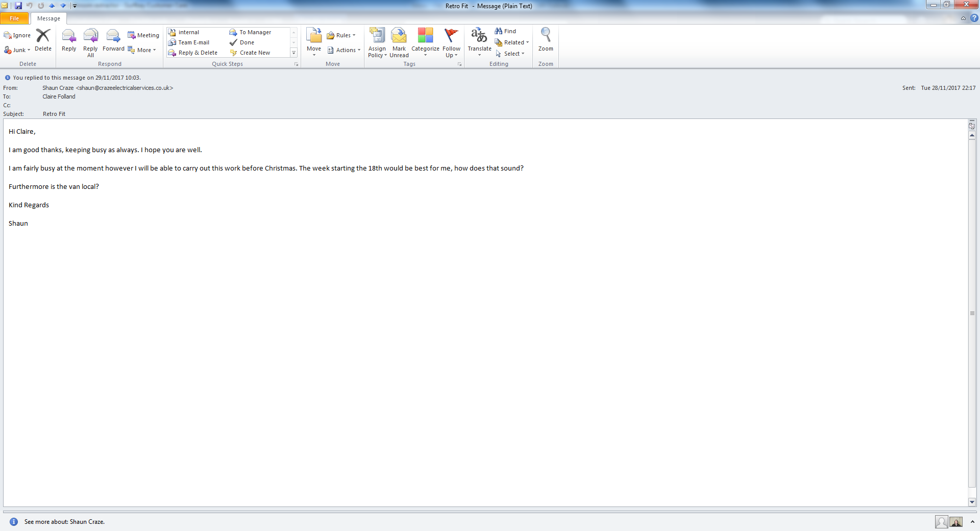Viewport: 980px width, 531px height.
Task: Open the Rules dropdown
Action: (x=341, y=35)
